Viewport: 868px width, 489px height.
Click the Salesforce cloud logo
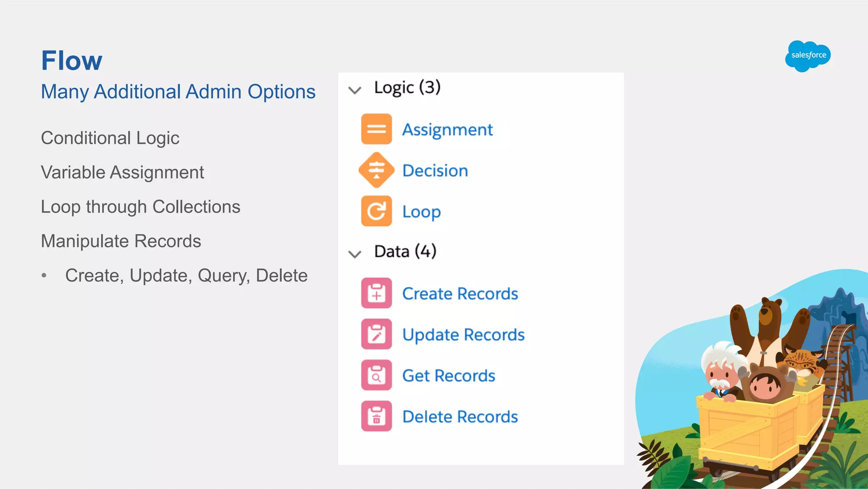tap(808, 56)
